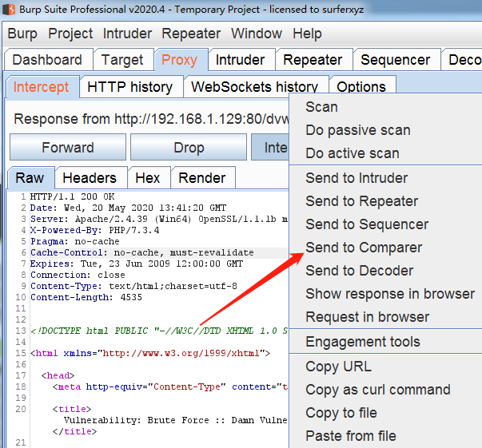
Task: Open the Repeater menu in menu bar
Action: click(x=191, y=34)
